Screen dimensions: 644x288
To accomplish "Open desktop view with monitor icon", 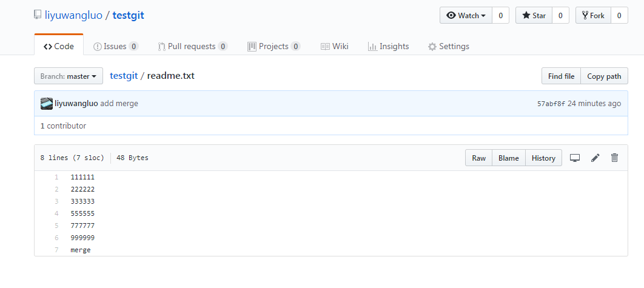I will point(575,158).
